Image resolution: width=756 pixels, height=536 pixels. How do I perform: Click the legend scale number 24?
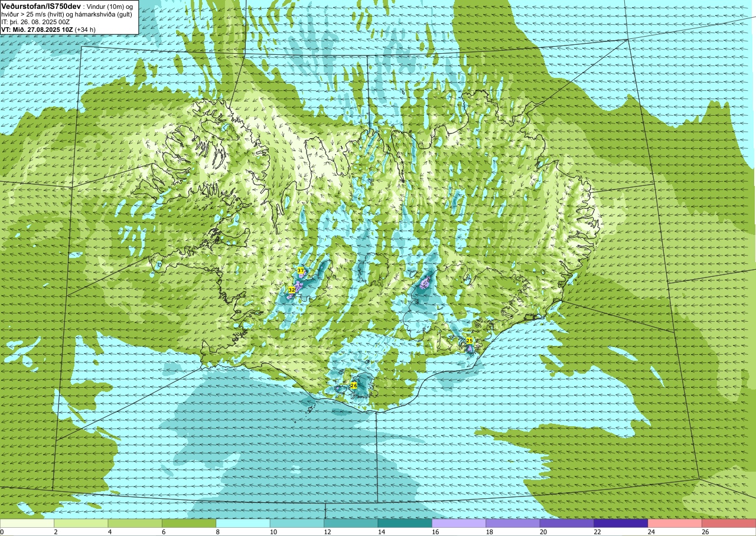click(652, 532)
